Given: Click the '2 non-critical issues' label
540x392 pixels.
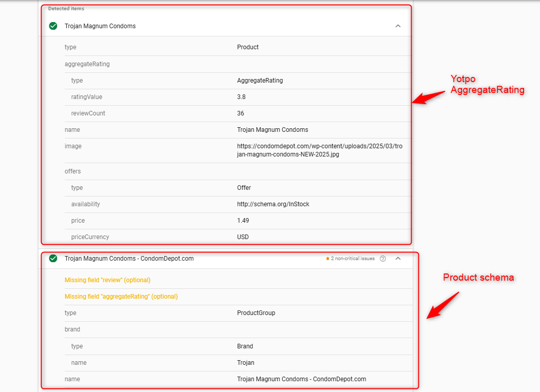Looking at the screenshot, I should pyautogui.click(x=353, y=259).
